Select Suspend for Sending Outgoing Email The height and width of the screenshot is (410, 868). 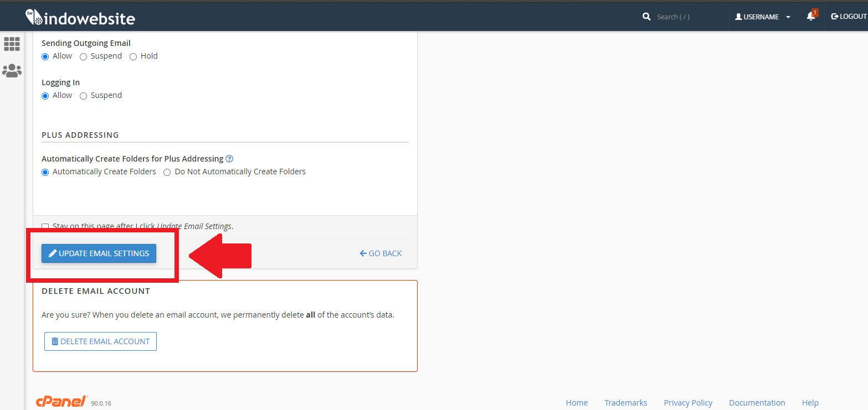point(84,56)
